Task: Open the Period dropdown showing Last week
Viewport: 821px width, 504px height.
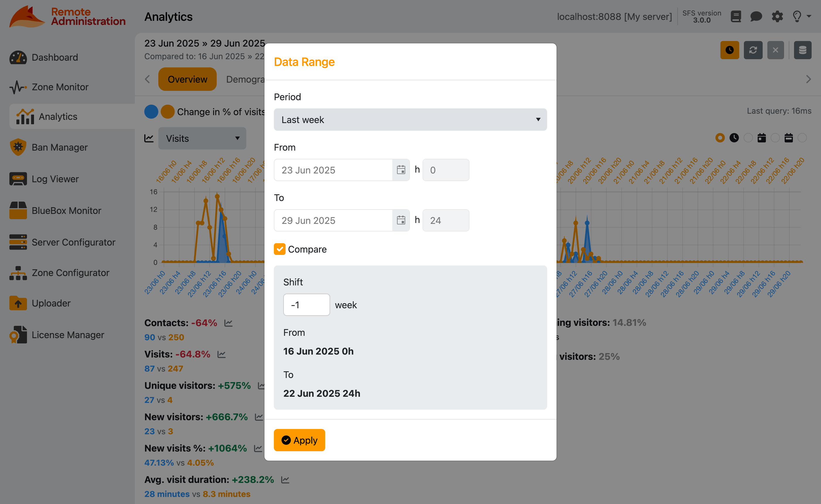Action: click(410, 119)
